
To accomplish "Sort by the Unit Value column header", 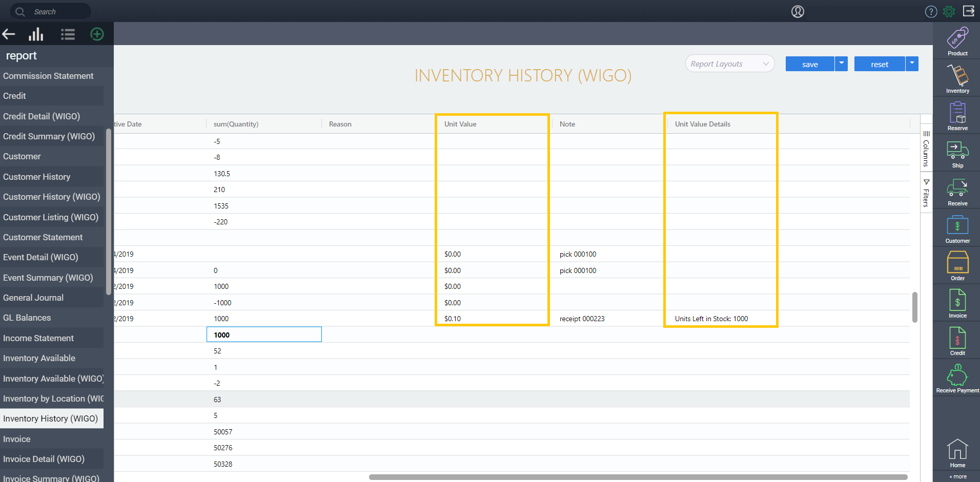I will click(x=460, y=124).
